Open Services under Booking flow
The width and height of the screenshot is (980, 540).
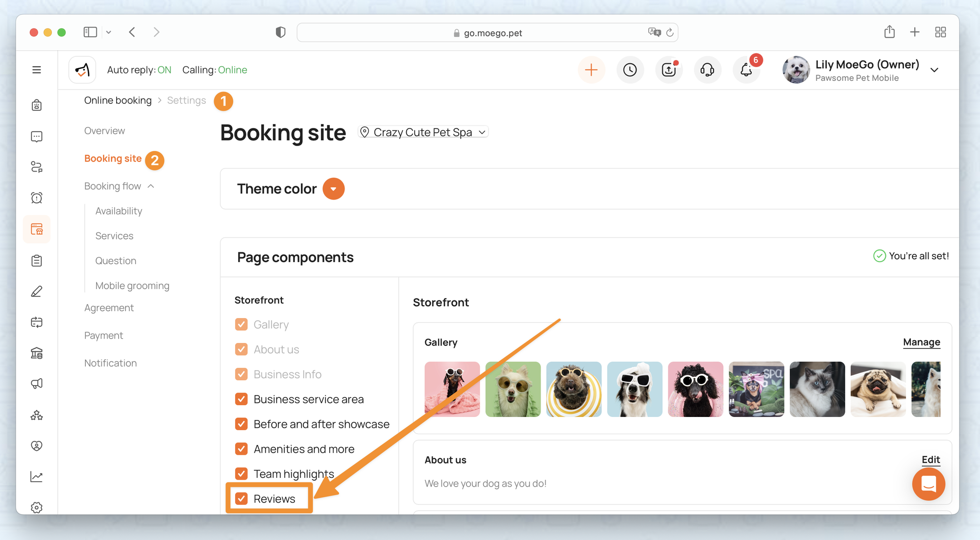[x=114, y=236]
